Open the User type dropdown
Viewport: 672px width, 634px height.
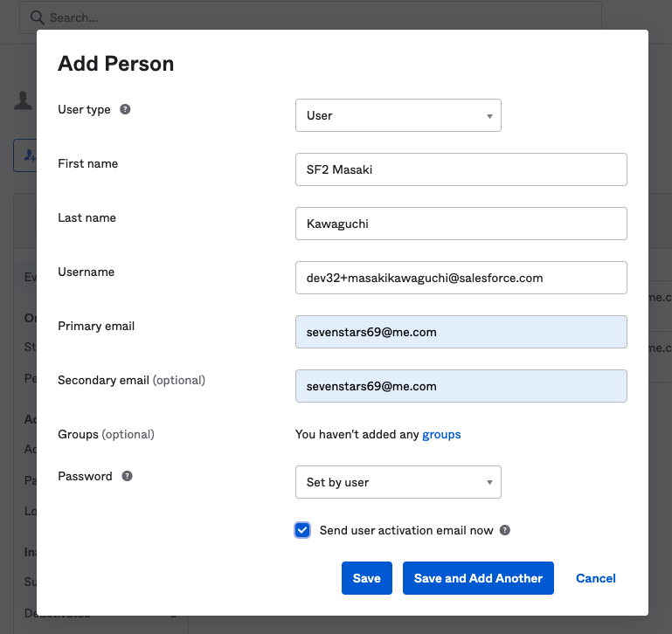[398, 115]
